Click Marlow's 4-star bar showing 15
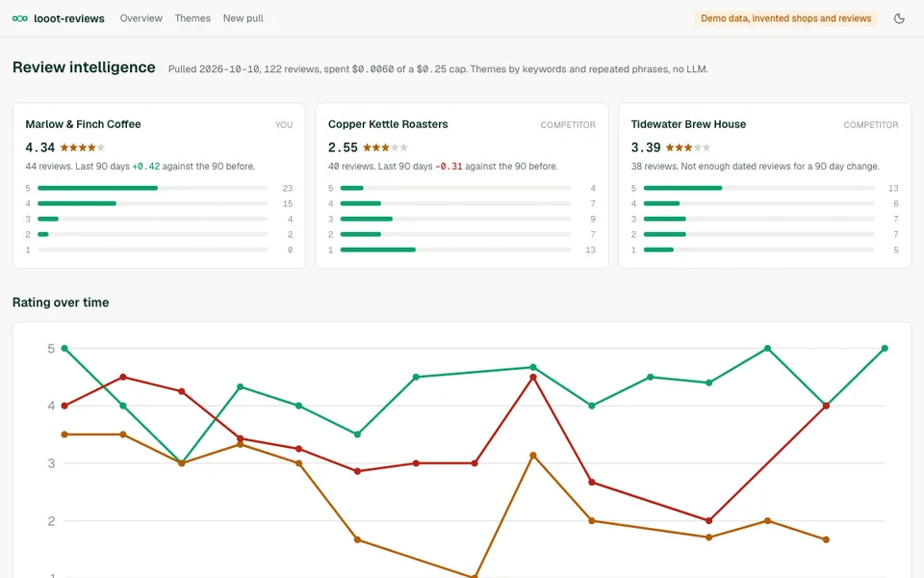This screenshot has height=578, width=924. (x=153, y=203)
